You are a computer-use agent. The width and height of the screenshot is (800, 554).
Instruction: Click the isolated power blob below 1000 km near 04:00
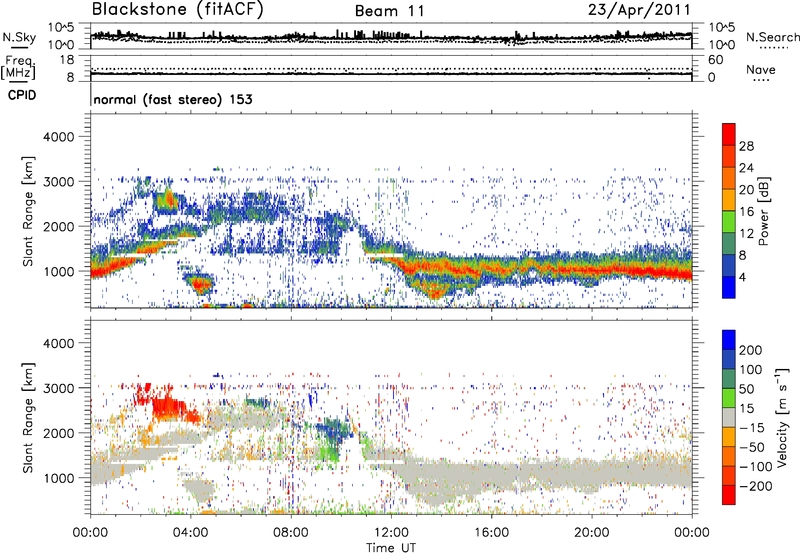pyautogui.click(x=198, y=282)
